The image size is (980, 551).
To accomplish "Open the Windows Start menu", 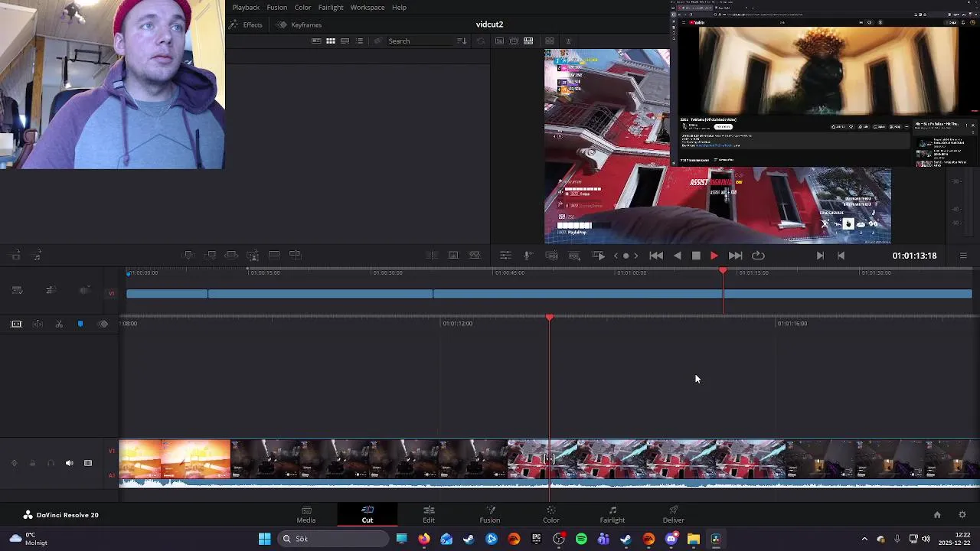I will [x=264, y=539].
